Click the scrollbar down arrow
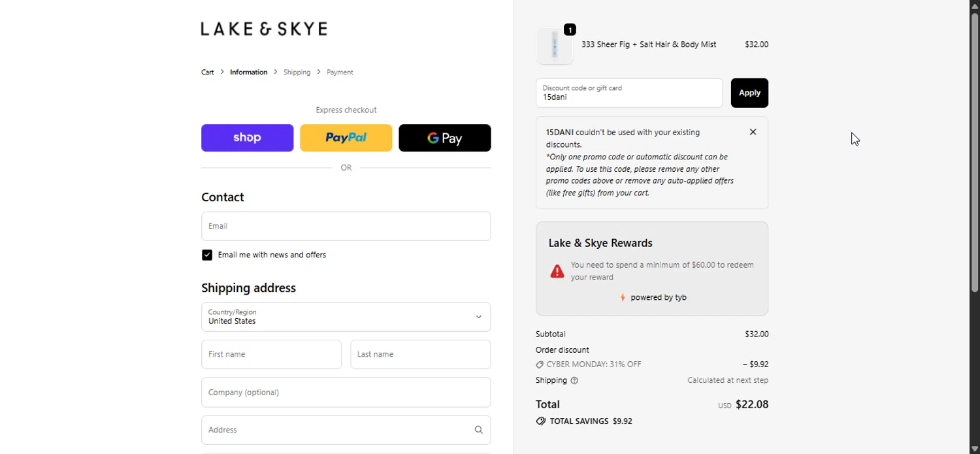Image resolution: width=980 pixels, height=454 pixels. coord(974,448)
